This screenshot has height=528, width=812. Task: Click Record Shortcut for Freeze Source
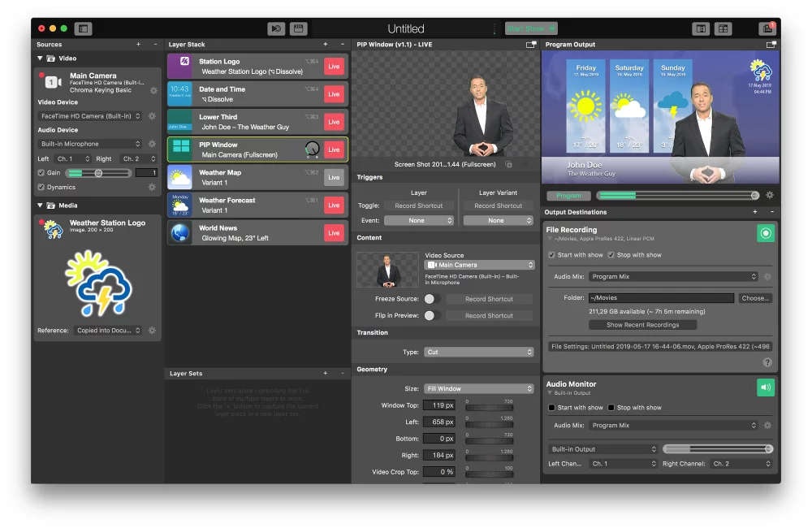489,299
